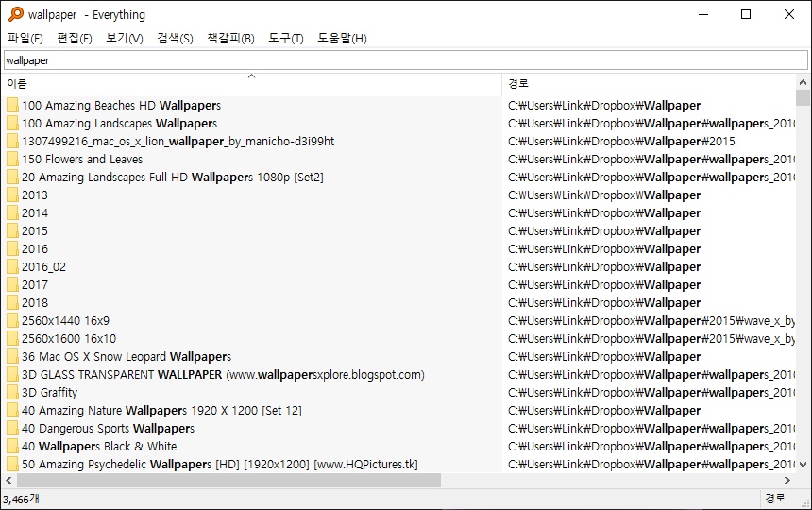Image resolution: width=812 pixels, height=510 pixels.
Task: Click the folder icon next to 2013
Action: (12, 195)
